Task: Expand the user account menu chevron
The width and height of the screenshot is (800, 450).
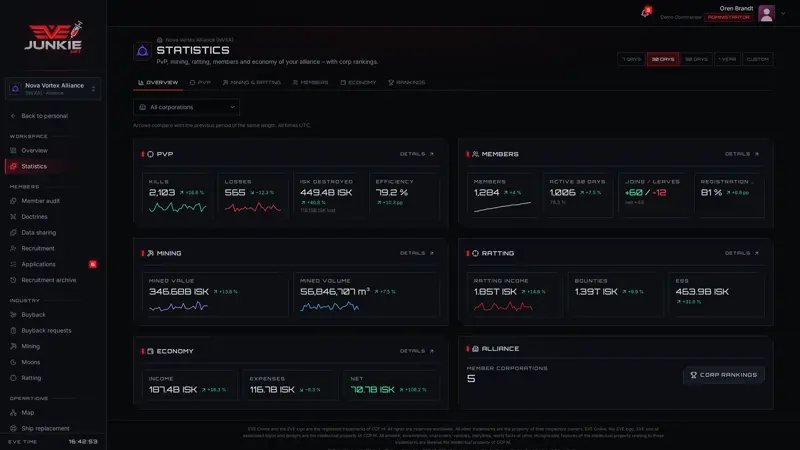Action: point(783,14)
